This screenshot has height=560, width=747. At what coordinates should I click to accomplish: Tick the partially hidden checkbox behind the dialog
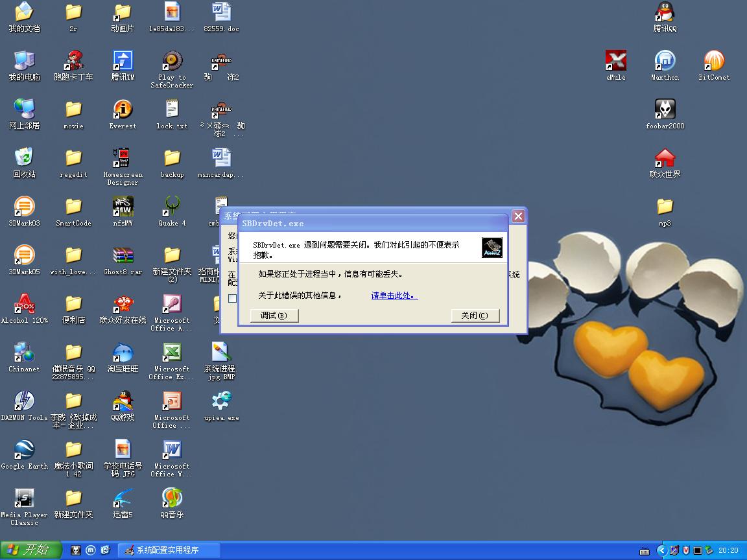pos(232,298)
